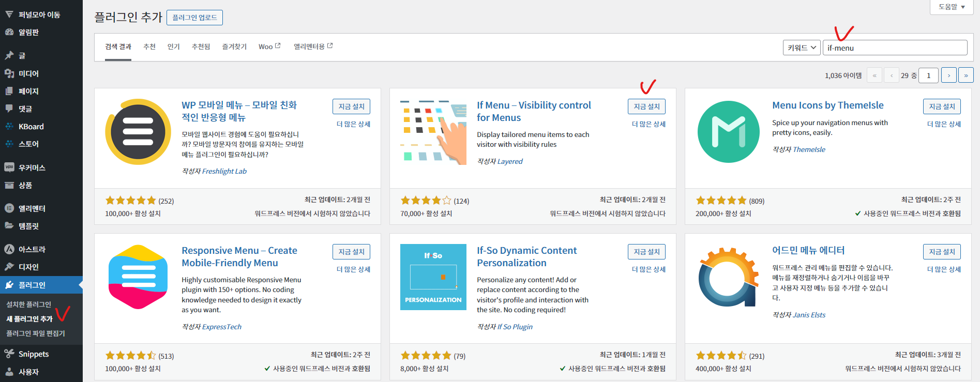
Task: Click the 우커머스 Woo icon
Action: (9, 167)
